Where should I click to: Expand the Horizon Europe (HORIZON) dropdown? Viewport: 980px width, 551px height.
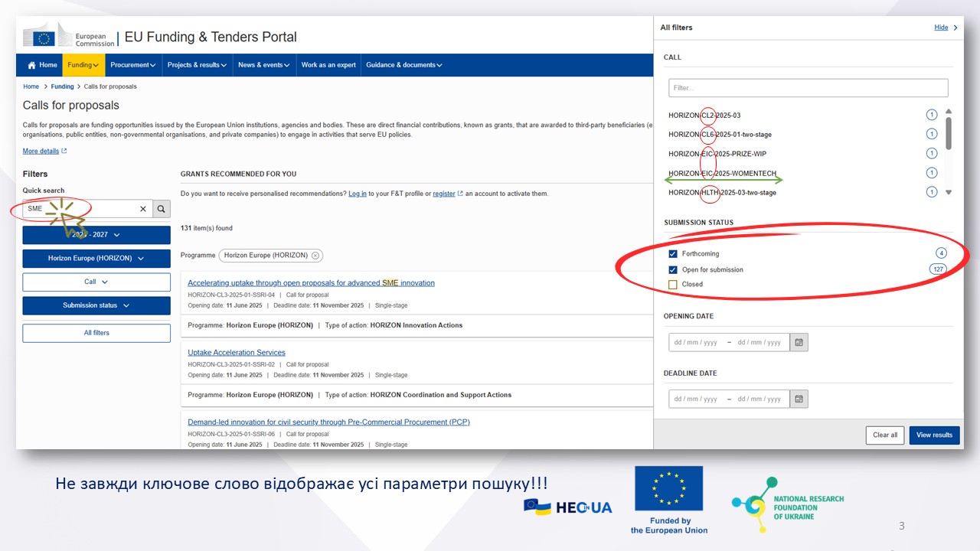tap(96, 259)
